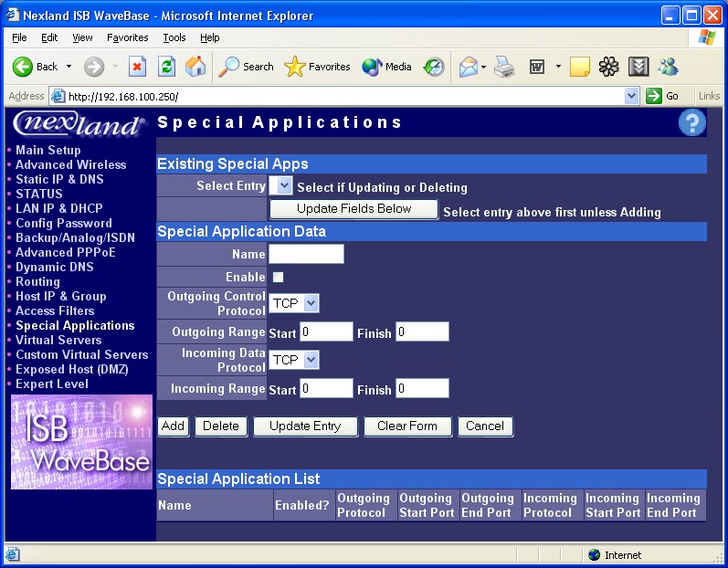Open the STATUS page
728x568 pixels.
coord(39,194)
